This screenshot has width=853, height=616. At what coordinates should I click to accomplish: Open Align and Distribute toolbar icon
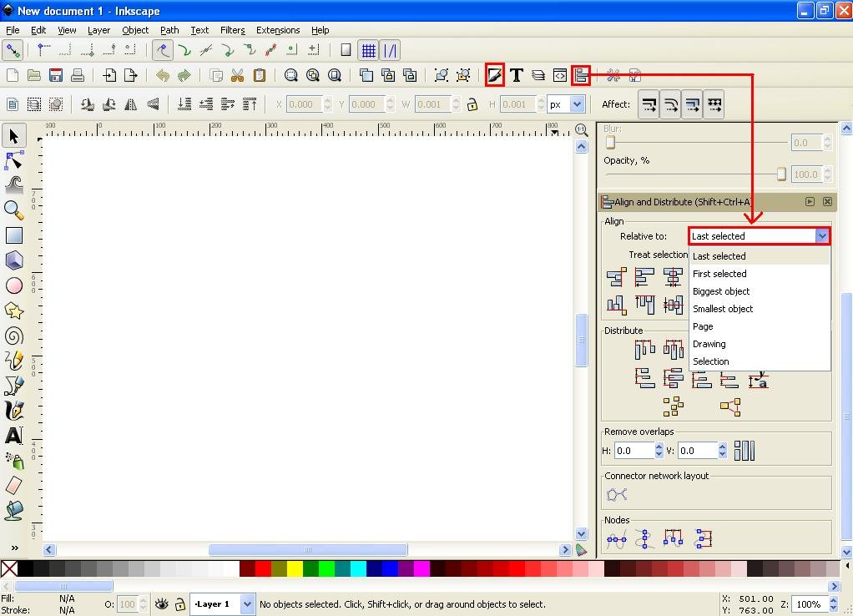click(581, 75)
